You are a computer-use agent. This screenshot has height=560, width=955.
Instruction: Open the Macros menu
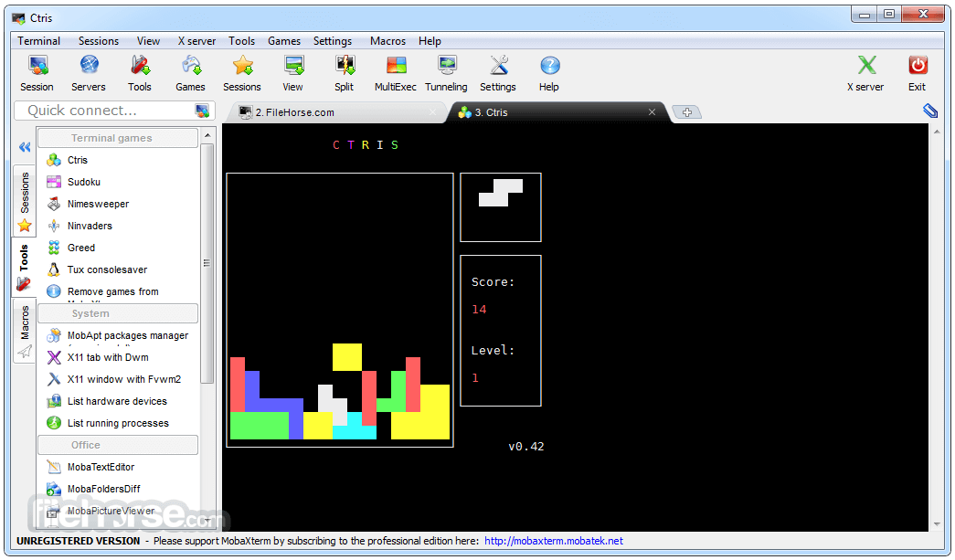pos(387,41)
